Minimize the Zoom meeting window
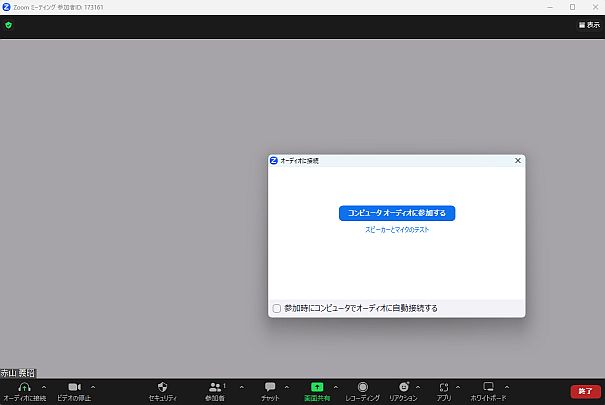 (x=550, y=7)
